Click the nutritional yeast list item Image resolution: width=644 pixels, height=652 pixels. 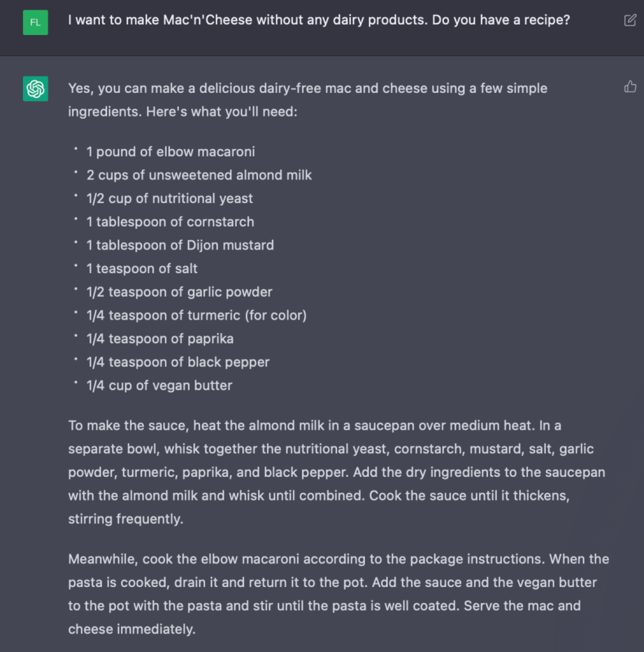169,198
